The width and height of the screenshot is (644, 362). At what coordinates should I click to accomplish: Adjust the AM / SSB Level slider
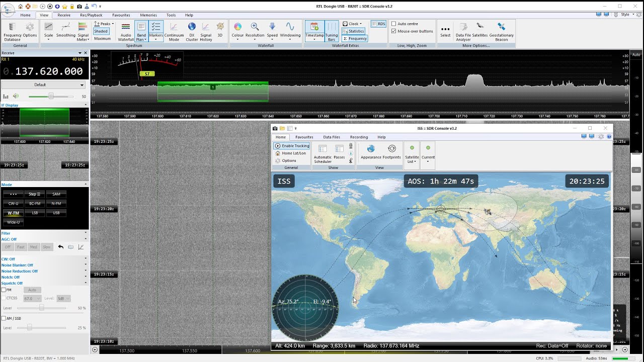coord(29,327)
